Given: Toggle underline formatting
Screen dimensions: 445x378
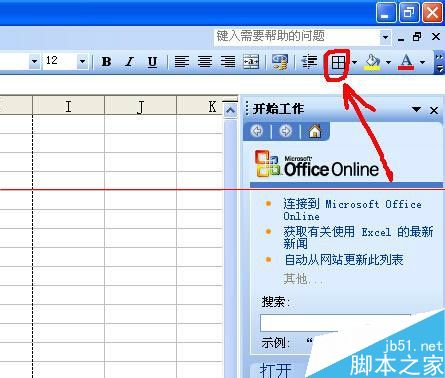Looking at the screenshot, I should click(152, 62).
